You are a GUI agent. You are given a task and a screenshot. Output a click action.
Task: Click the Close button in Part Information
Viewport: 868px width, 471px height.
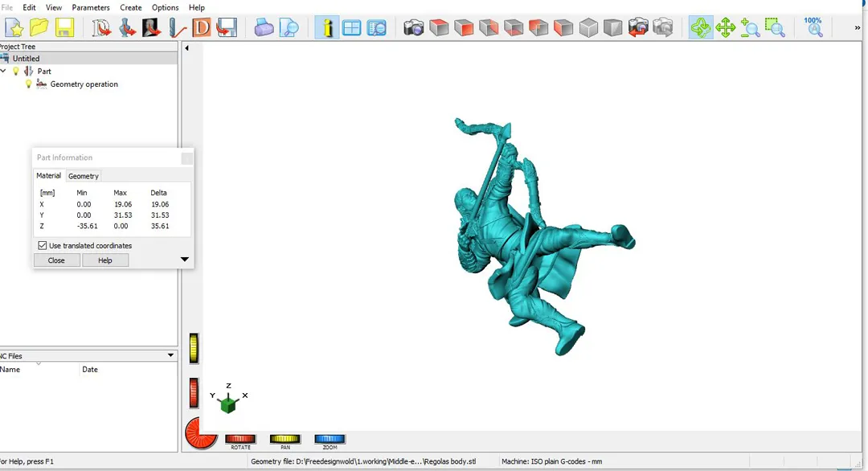point(56,260)
